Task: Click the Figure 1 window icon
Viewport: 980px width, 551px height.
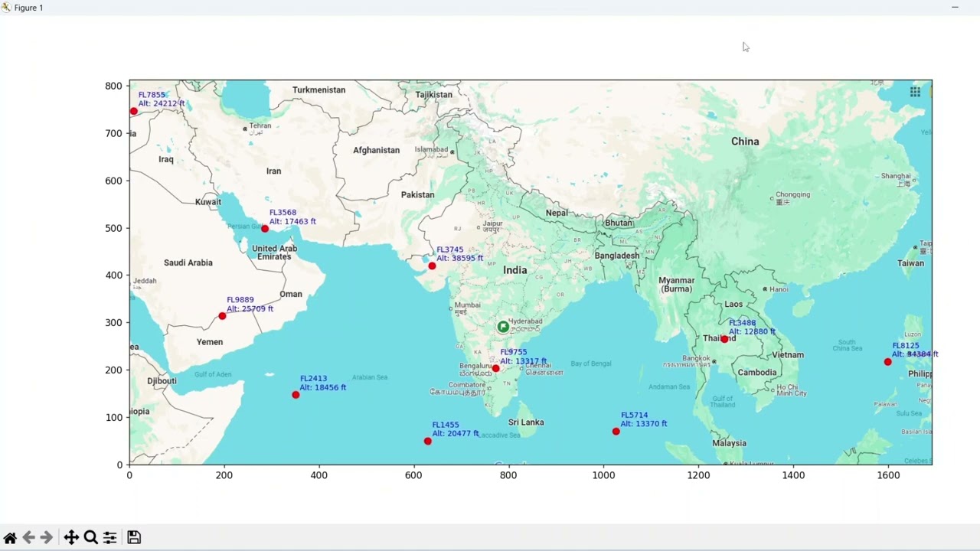Action: 6,8
